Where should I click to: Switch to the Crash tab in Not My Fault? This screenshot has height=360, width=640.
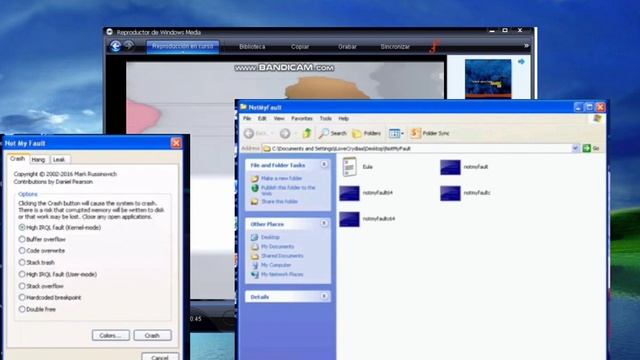18,159
